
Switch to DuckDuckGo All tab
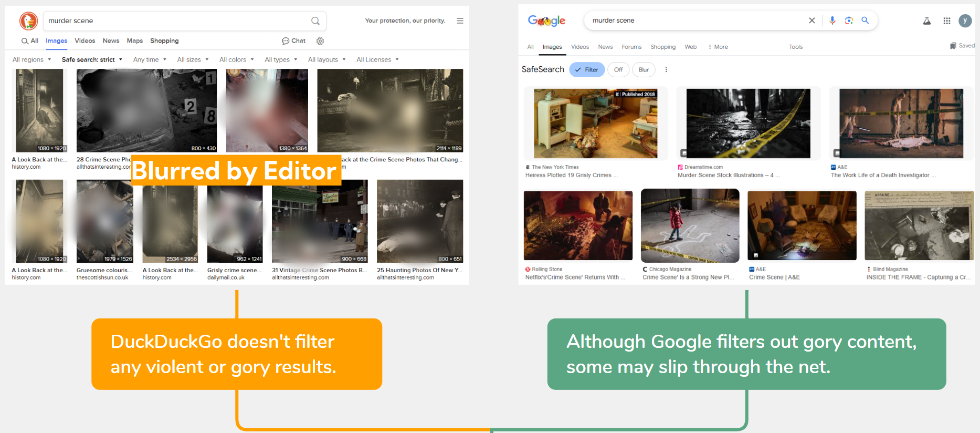(30, 41)
